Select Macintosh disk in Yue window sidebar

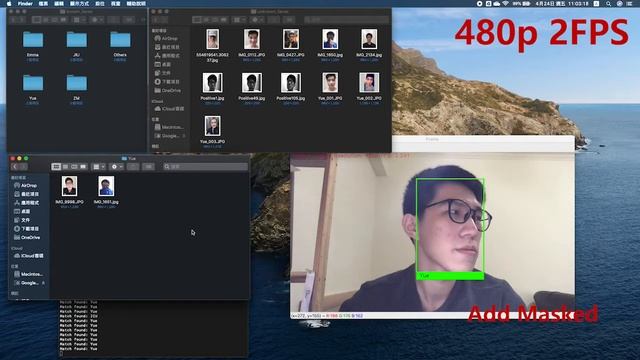pyautogui.click(x=29, y=274)
